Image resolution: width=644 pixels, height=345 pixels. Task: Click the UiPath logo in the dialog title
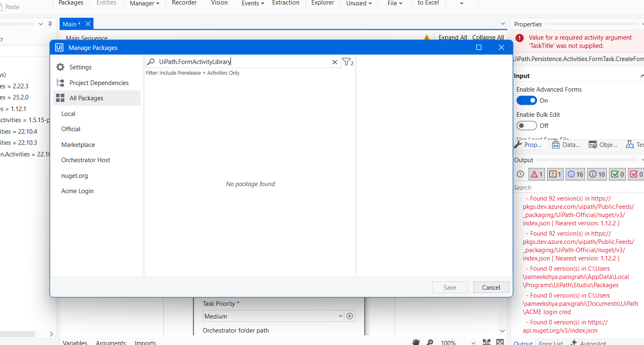pos(59,47)
